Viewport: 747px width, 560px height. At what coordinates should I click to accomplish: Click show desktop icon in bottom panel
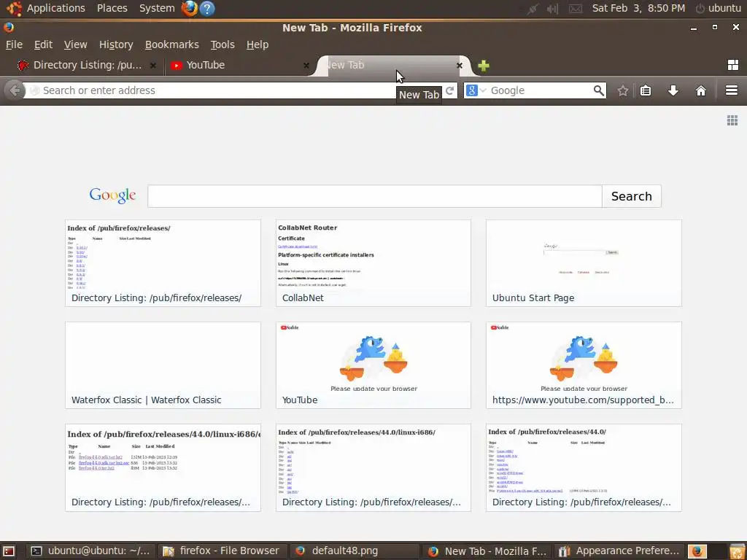click(9, 551)
